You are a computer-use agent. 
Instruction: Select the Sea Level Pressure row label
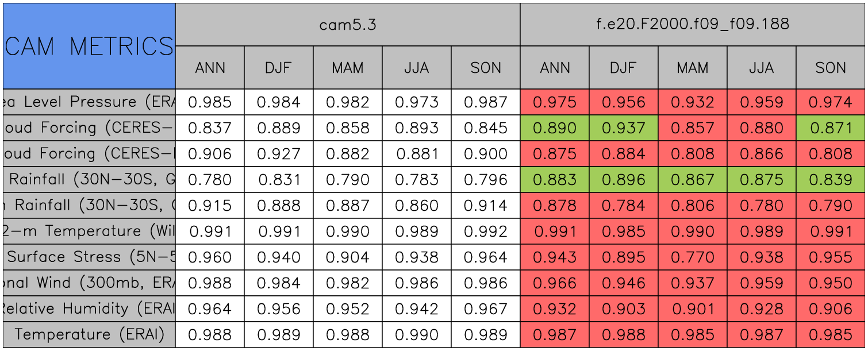(x=89, y=102)
